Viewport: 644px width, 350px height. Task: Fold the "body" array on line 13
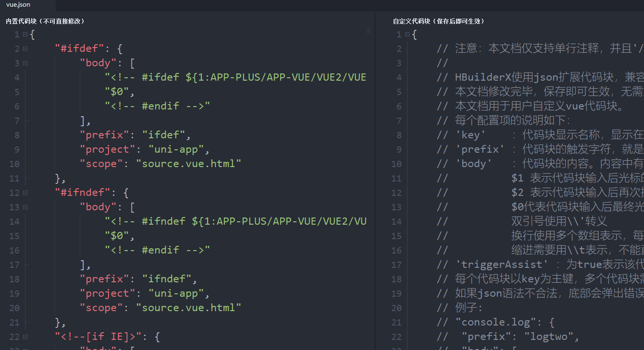pos(25,207)
